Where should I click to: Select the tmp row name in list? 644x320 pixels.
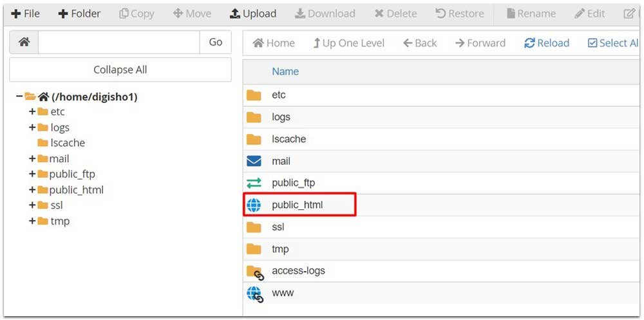280,249
